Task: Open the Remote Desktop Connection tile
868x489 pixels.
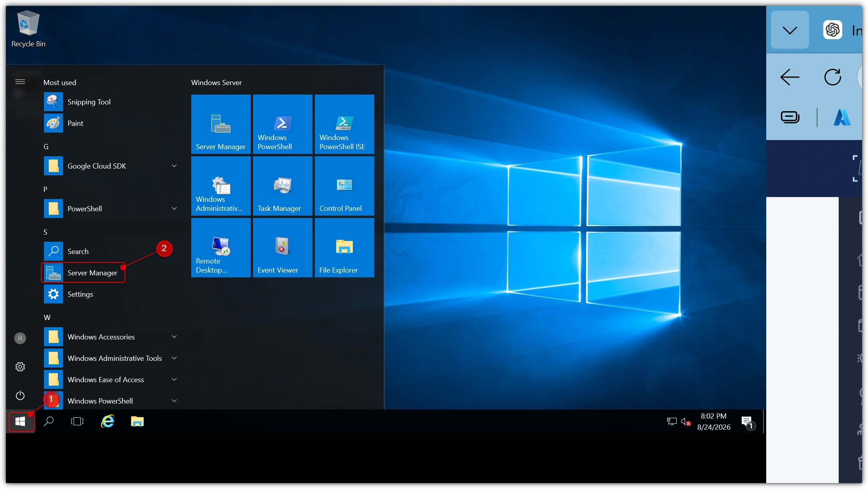Action: click(221, 248)
